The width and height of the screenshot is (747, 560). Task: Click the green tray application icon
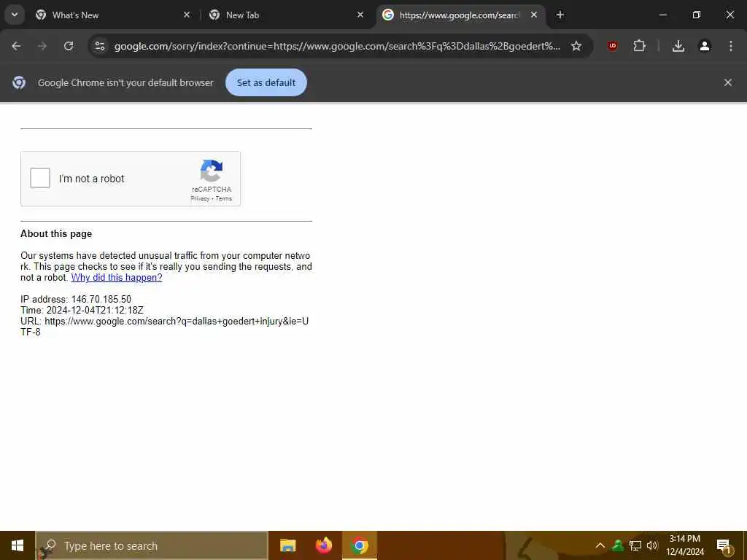tap(618, 545)
